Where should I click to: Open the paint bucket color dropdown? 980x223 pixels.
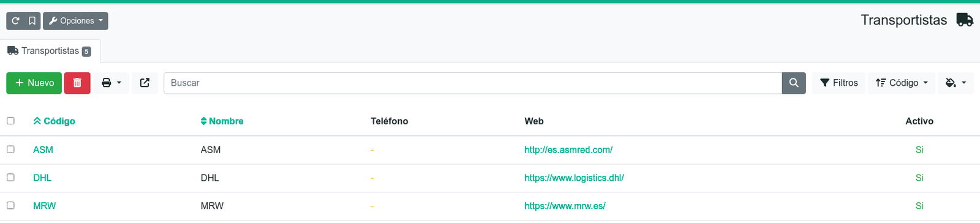(956, 83)
